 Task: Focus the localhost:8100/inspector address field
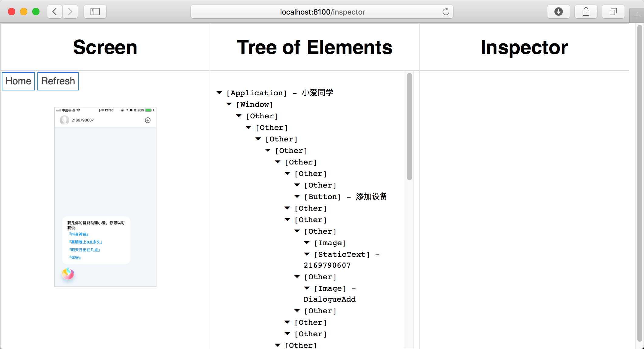click(322, 12)
